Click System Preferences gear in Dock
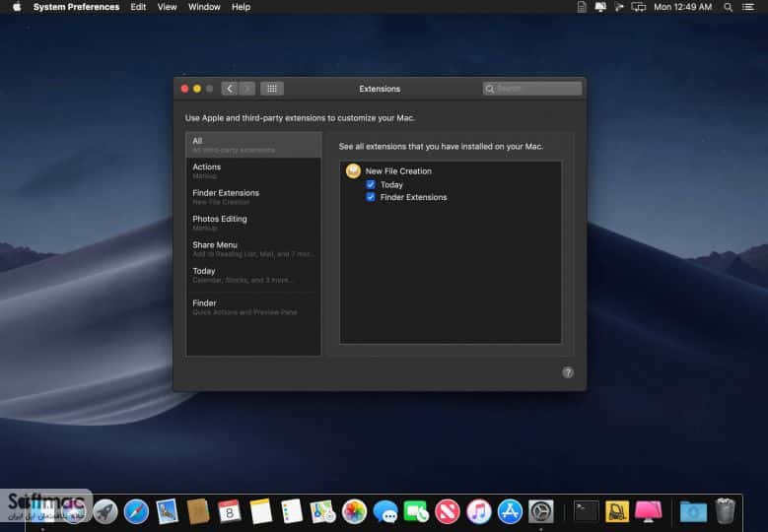 pyautogui.click(x=540, y=511)
